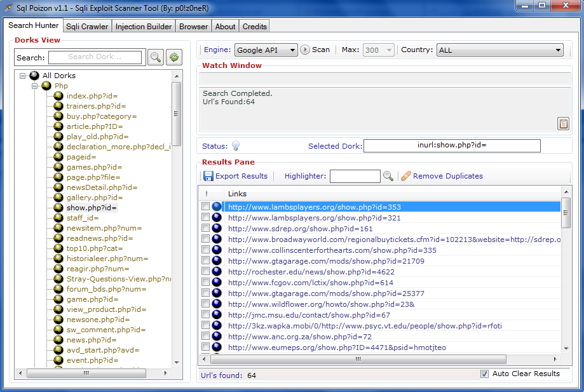Click the dorks horizontal scrollbar thumb

click(x=86, y=373)
